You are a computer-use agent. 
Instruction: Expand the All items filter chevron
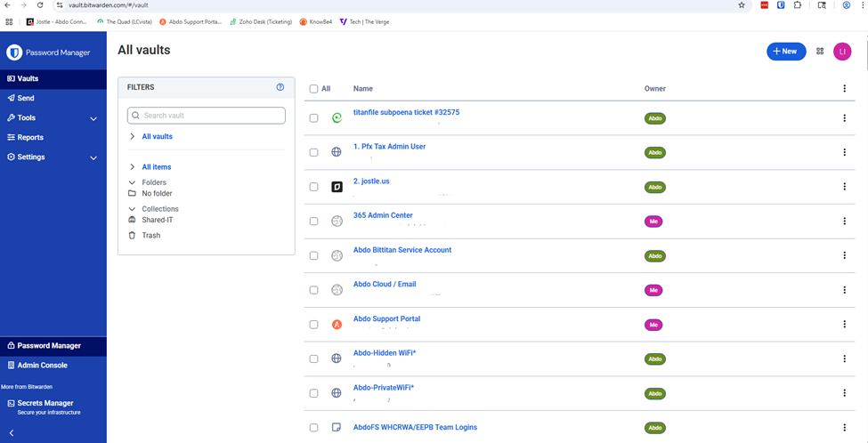click(x=132, y=166)
